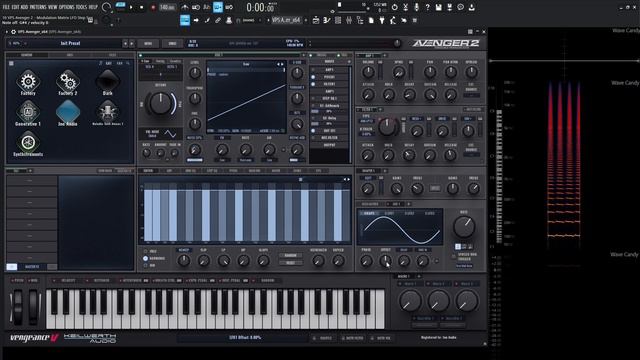Viewport: 640px width, 360px height.
Task: Click the stamp tool icon
Action: click(229, 20)
